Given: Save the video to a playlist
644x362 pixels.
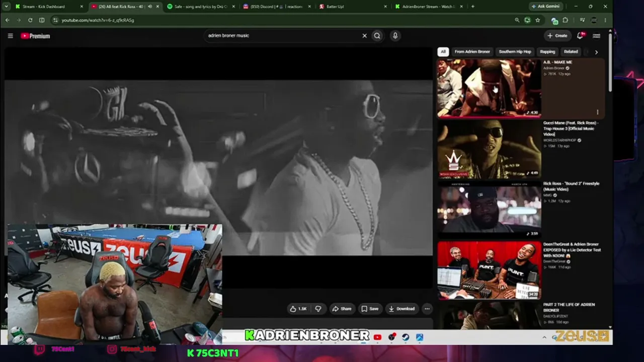Looking at the screenshot, I should coord(370,309).
